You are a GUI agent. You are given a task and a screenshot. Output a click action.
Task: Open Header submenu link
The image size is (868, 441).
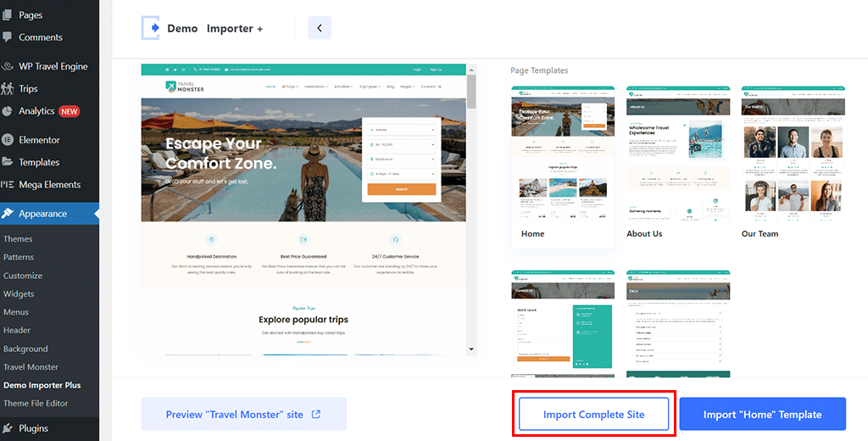pyautogui.click(x=17, y=330)
